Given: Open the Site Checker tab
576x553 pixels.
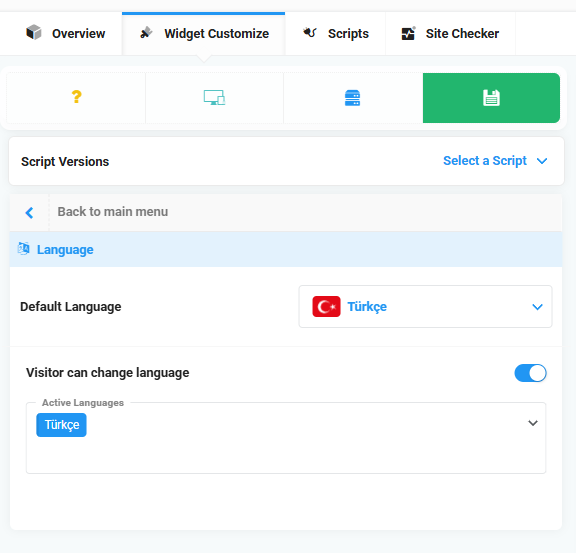Looking at the screenshot, I should pyautogui.click(x=450, y=33).
